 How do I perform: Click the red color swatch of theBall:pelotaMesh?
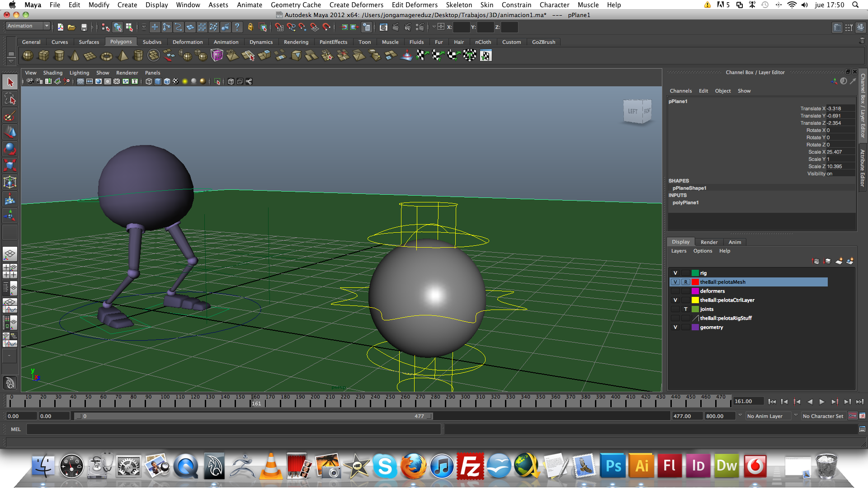point(695,282)
